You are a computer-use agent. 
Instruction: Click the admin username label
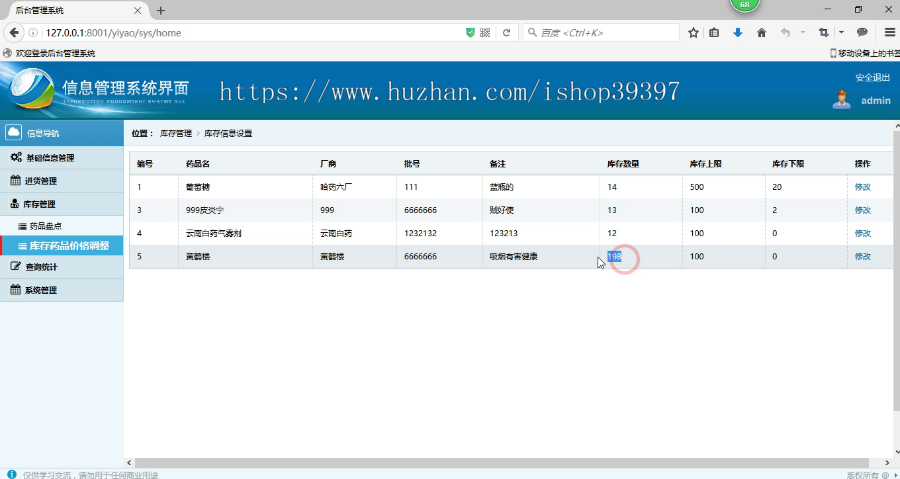pyautogui.click(x=876, y=100)
